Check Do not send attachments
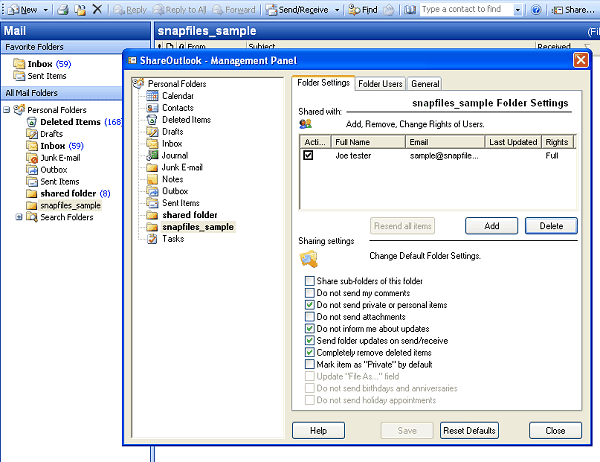 pos(310,317)
